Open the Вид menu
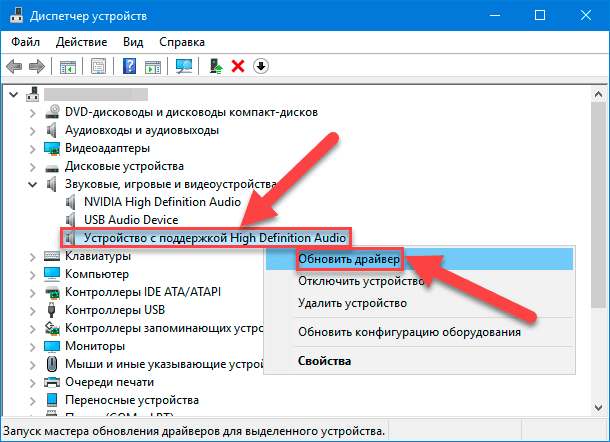The height and width of the screenshot is (442, 610). click(133, 42)
